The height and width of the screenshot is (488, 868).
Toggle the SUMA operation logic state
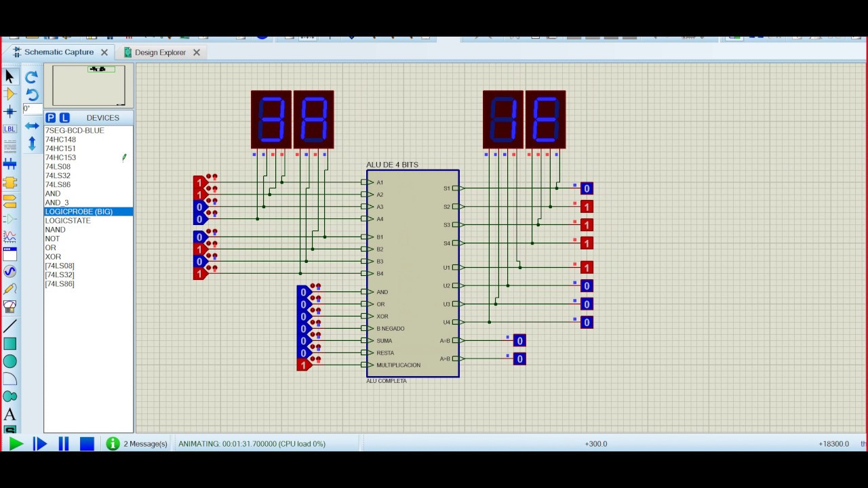303,341
